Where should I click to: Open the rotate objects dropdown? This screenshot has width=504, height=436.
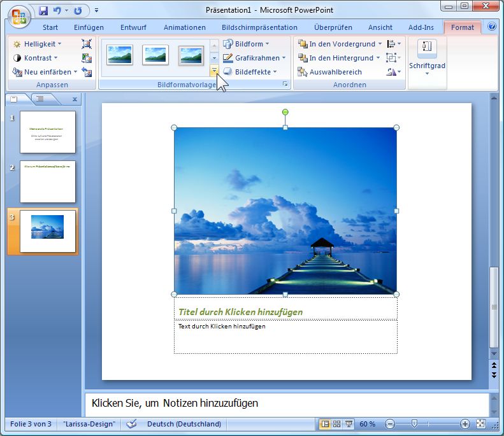pos(394,72)
